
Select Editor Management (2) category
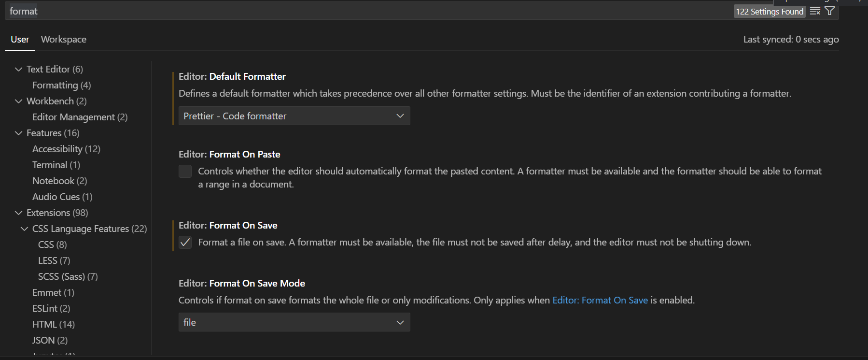(x=80, y=117)
